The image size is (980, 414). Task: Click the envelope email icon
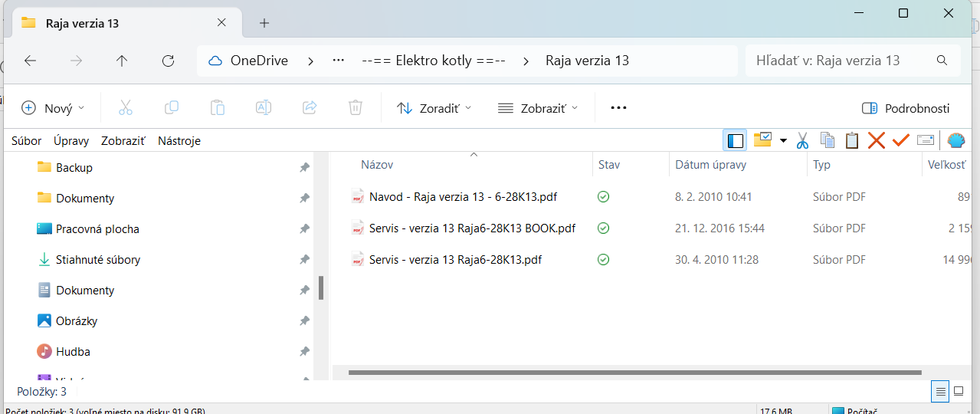(x=926, y=140)
